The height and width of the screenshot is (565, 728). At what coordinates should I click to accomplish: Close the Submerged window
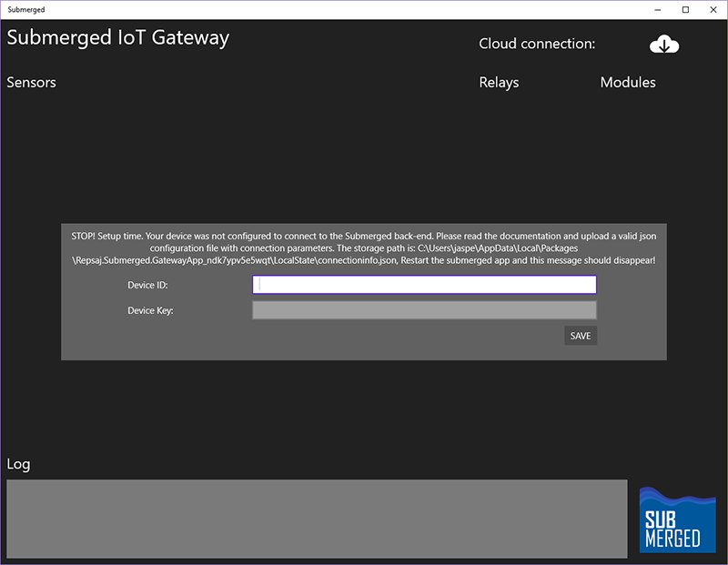[713, 10]
